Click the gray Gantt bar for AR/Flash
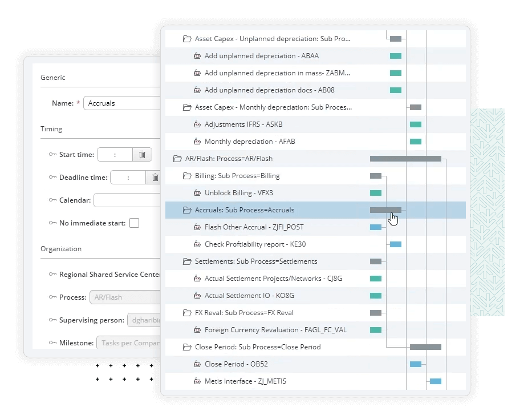This screenshot has height=419, width=532. (405, 159)
